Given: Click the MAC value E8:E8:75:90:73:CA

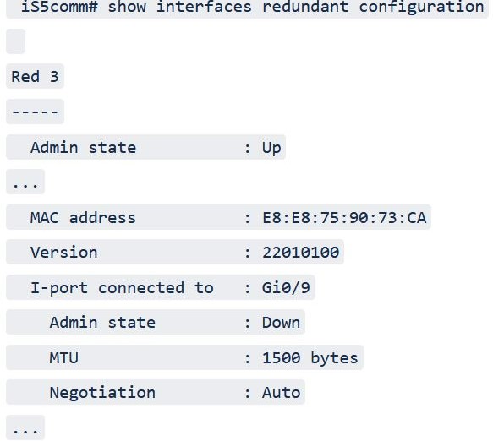Looking at the screenshot, I should (344, 218).
